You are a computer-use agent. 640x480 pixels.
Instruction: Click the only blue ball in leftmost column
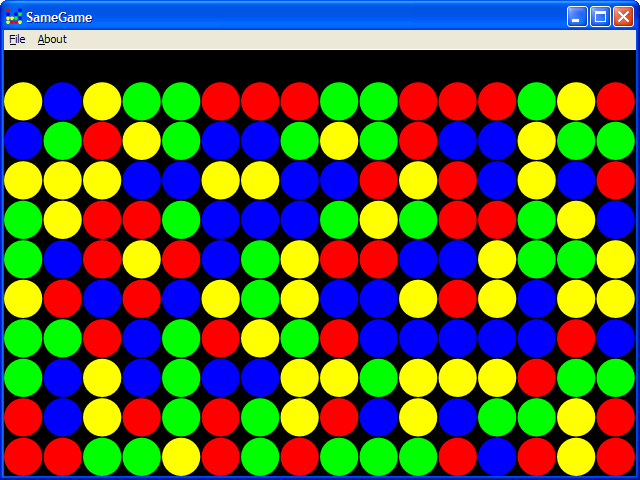point(23,141)
